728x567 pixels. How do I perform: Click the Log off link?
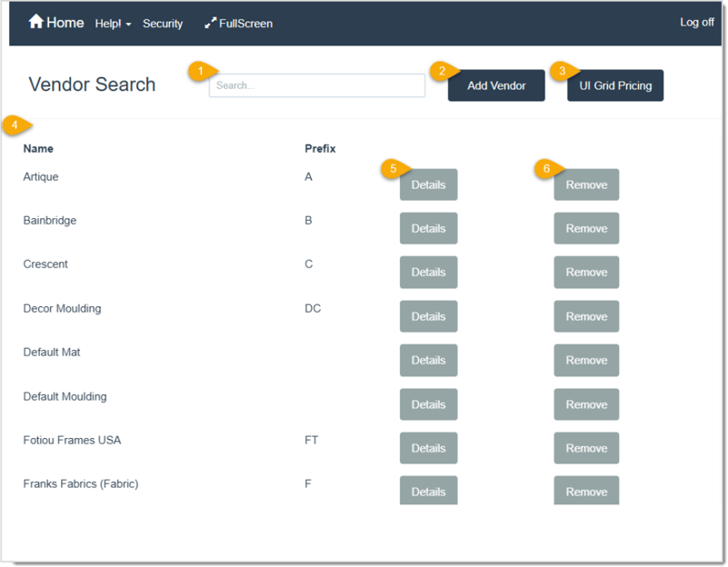point(697,22)
